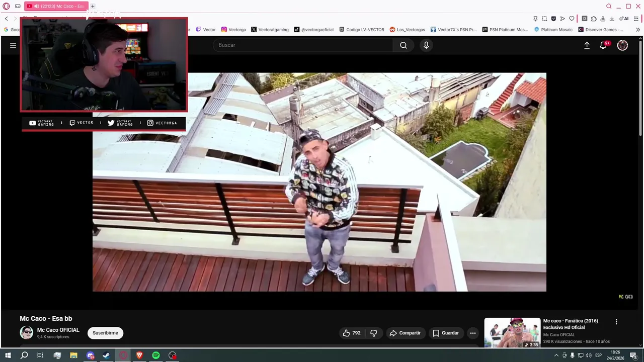Open the Opera AI assistant
644x362 pixels.
point(624,19)
